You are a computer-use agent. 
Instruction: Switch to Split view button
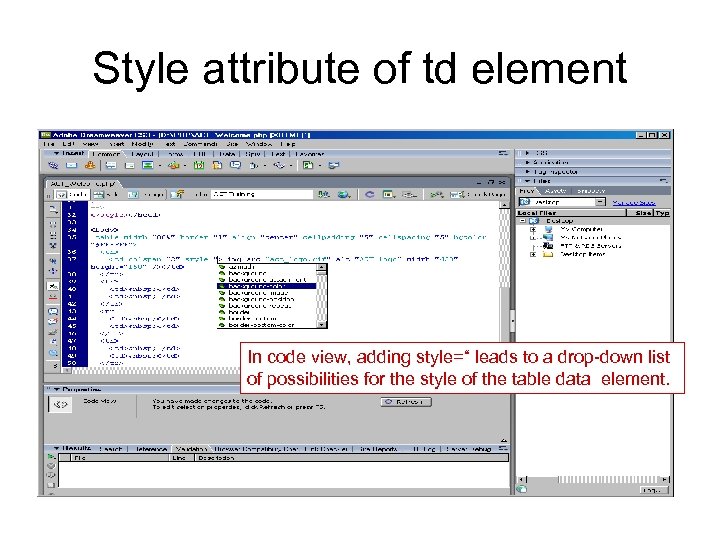coord(107,195)
